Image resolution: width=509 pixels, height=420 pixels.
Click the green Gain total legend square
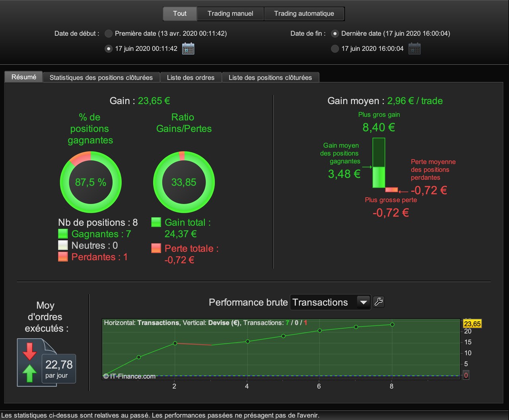point(156,222)
